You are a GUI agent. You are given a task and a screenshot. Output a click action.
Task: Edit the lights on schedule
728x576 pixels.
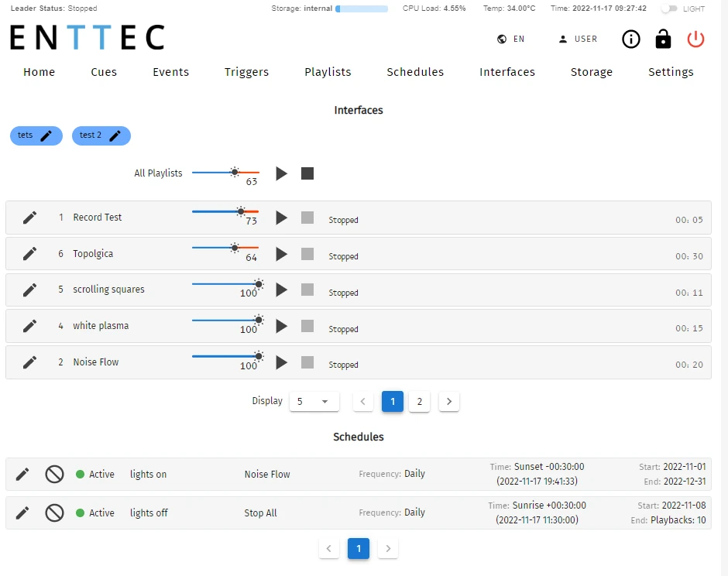click(x=22, y=474)
